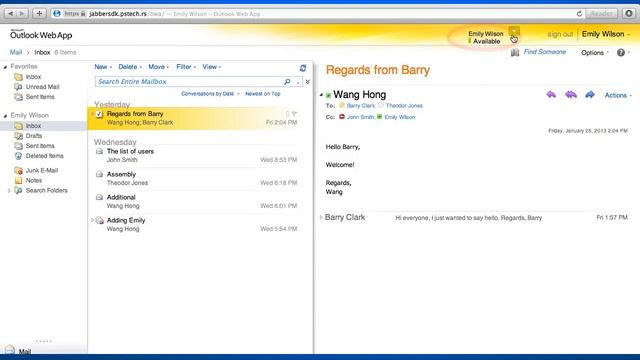The width and height of the screenshot is (640, 360).
Task: Click the presence icon beside Wang Hong sender
Action: pyautogui.click(x=328, y=96)
